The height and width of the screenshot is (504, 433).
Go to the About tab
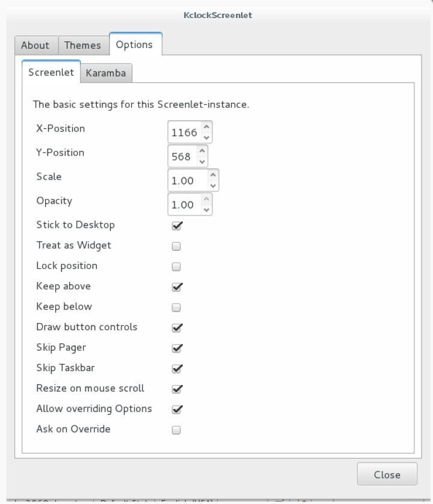click(35, 45)
